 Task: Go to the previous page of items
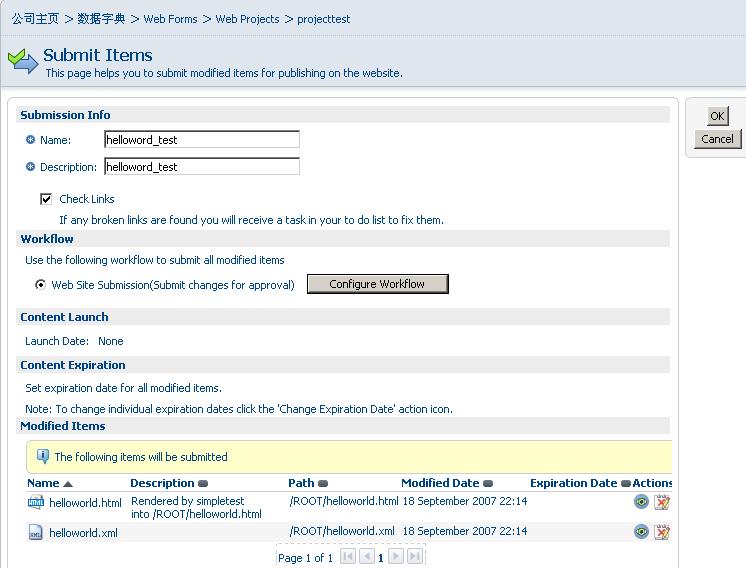pyautogui.click(x=367, y=556)
